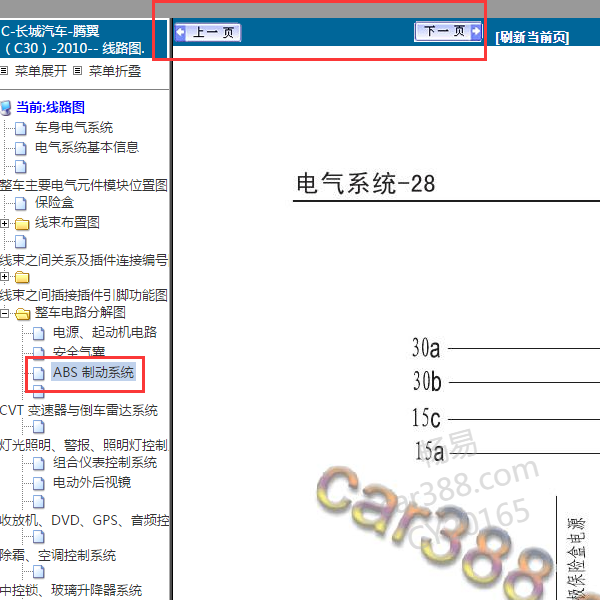Click the left arrow on 上一页 button
This screenshot has height=600, width=600.
tap(181, 32)
